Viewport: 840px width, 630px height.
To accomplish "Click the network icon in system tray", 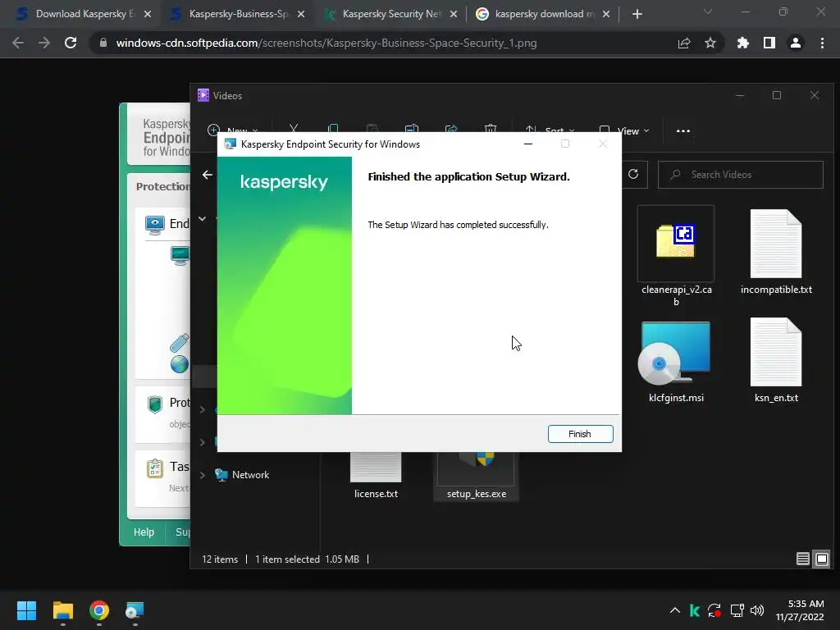I will pos(737,610).
